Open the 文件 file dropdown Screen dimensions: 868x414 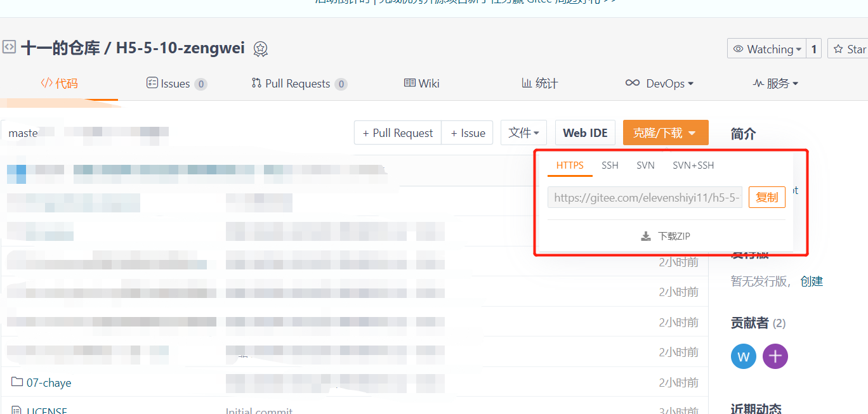click(x=523, y=133)
